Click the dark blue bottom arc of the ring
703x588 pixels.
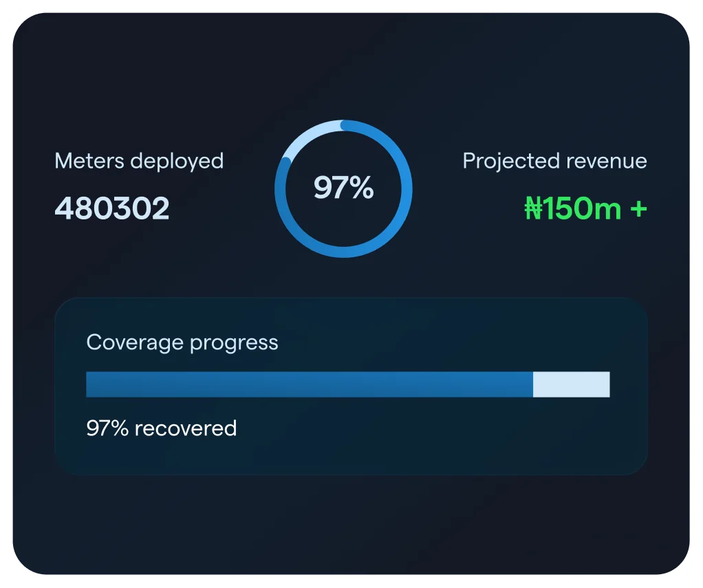[x=343, y=252]
